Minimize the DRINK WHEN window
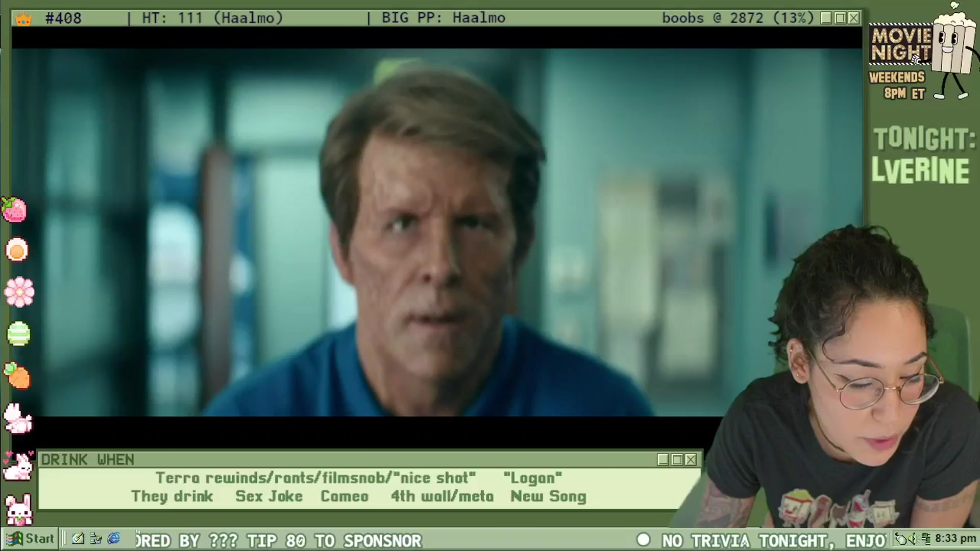Image resolution: width=980 pixels, height=551 pixels. 663,460
